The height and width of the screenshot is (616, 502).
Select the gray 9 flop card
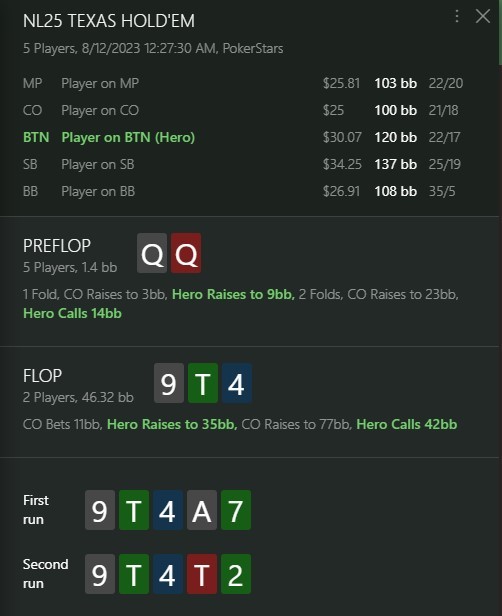[x=169, y=383]
